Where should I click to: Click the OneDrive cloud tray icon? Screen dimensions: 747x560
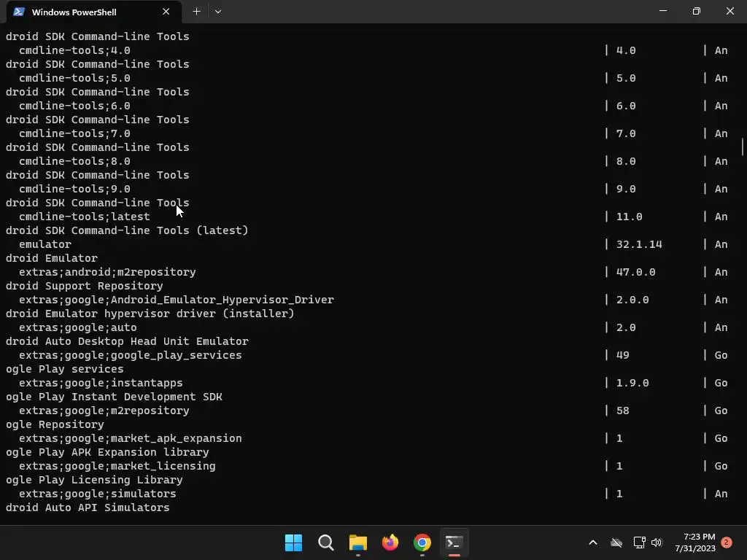click(616, 542)
